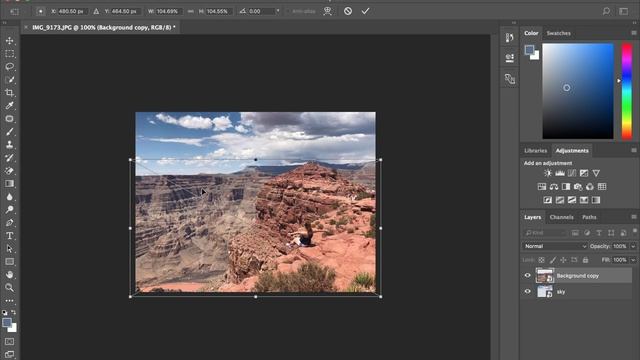Toggle the reference point location icon
This screenshot has width=640, height=360.
pos(40,11)
